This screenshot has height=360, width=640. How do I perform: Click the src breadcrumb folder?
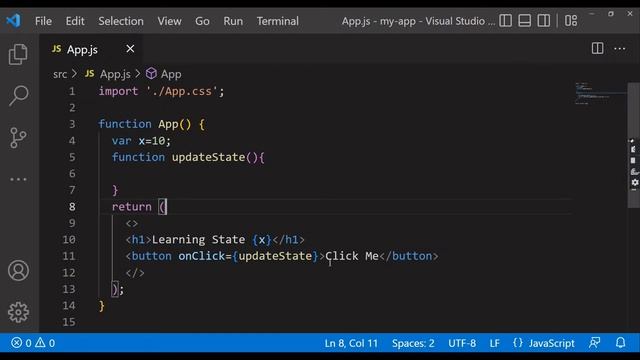(60, 74)
